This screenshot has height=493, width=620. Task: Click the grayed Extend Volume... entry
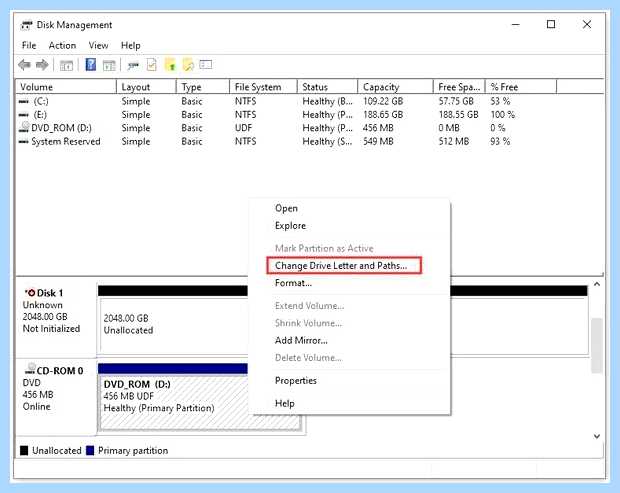pos(309,306)
